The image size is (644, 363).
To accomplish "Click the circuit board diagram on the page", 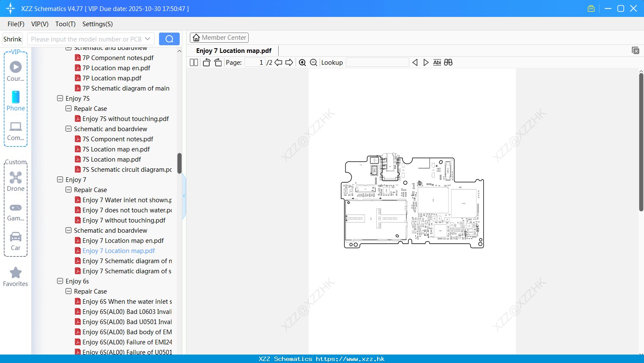I will tap(412, 201).
